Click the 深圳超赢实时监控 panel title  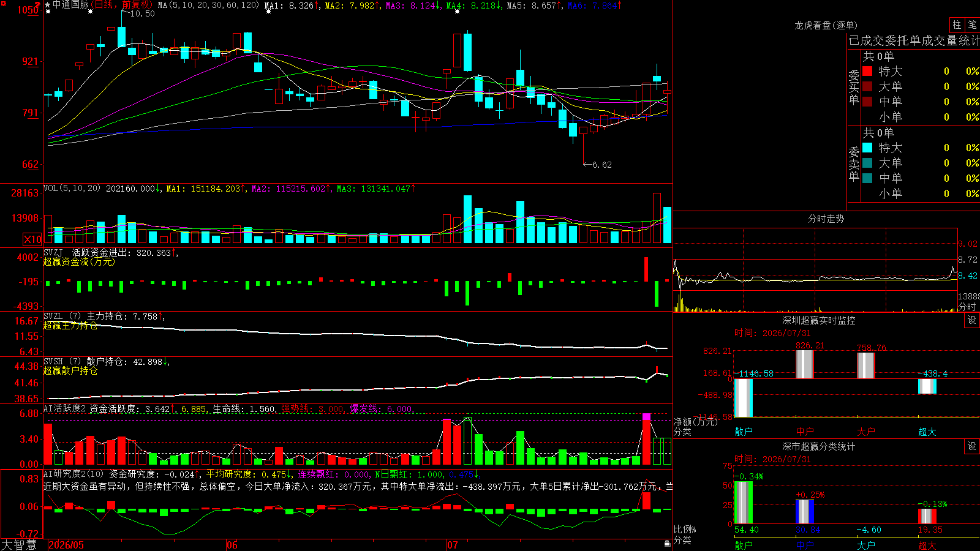[818, 320]
